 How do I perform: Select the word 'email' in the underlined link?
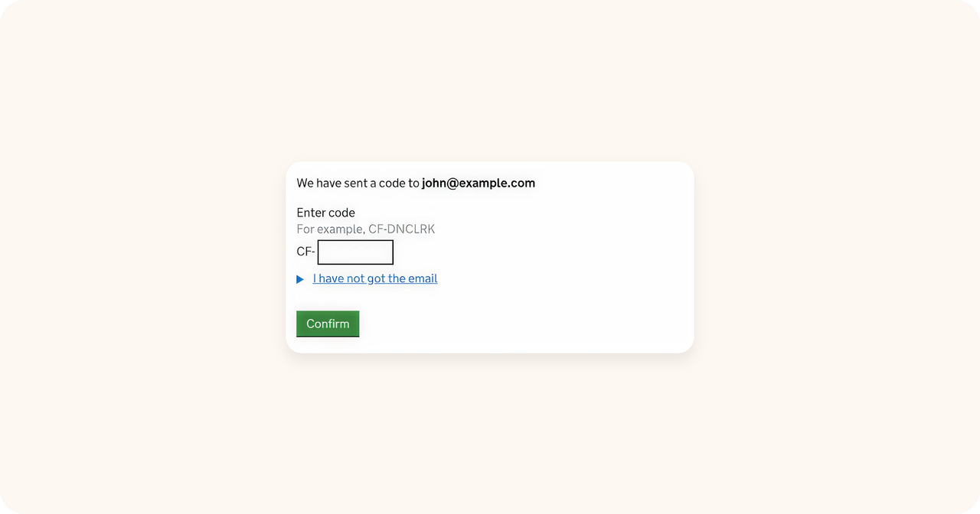pyautogui.click(x=423, y=278)
